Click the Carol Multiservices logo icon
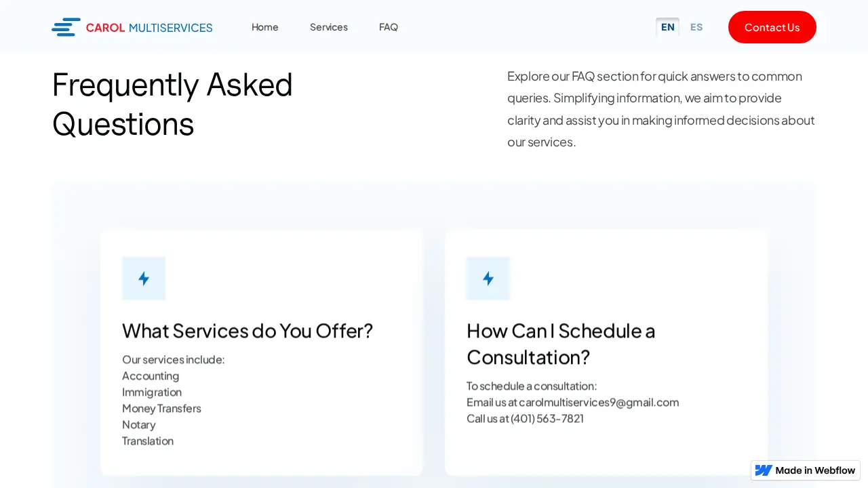 coord(66,27)
